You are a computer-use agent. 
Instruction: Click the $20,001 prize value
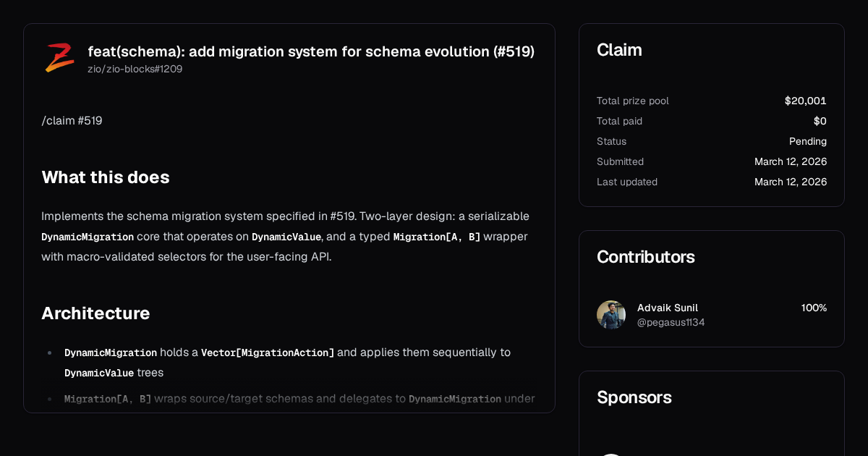coord(806,101)
